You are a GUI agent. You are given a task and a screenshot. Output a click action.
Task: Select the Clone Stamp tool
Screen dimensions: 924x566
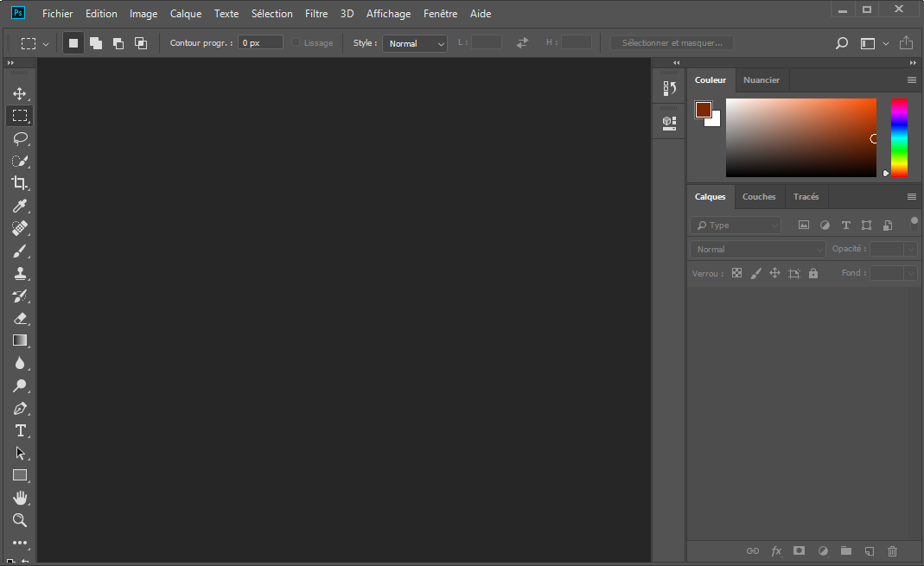pyautogui.click(x=19, y=273)
